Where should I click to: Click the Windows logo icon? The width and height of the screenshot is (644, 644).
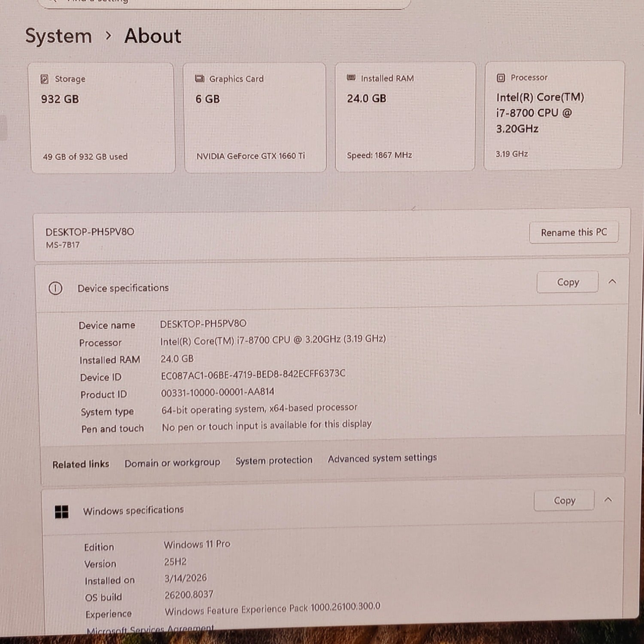coord(62,512)
